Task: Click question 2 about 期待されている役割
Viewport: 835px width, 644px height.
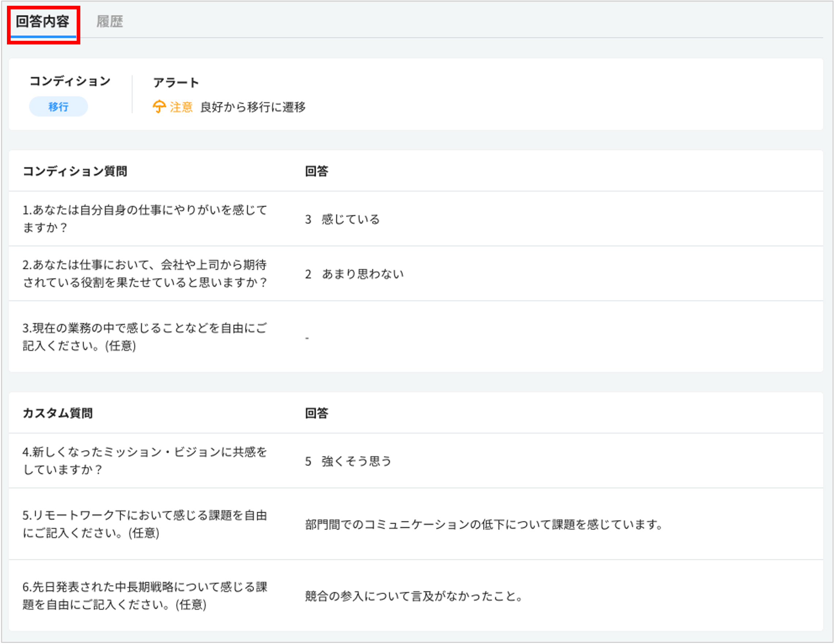Action: pos(145,273)
